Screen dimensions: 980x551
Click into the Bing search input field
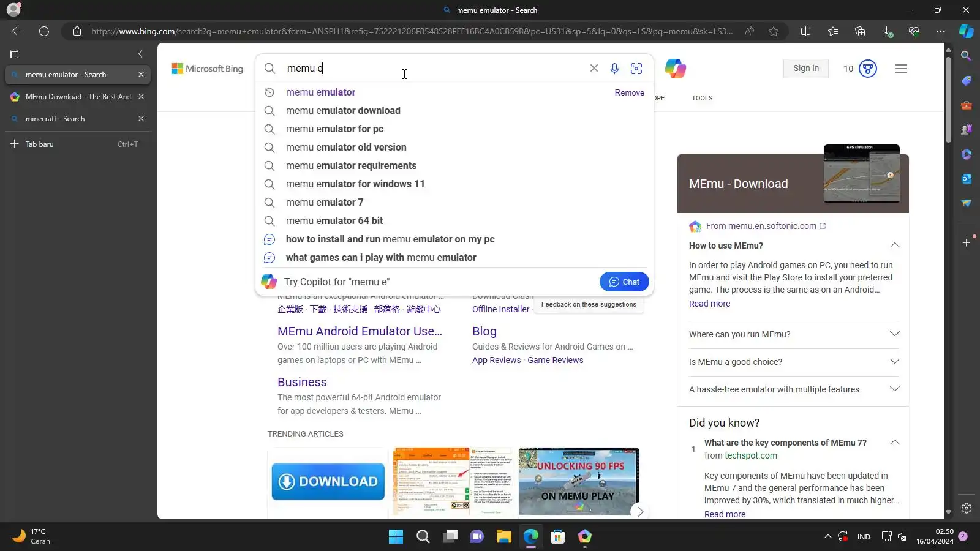coord(435,69)
